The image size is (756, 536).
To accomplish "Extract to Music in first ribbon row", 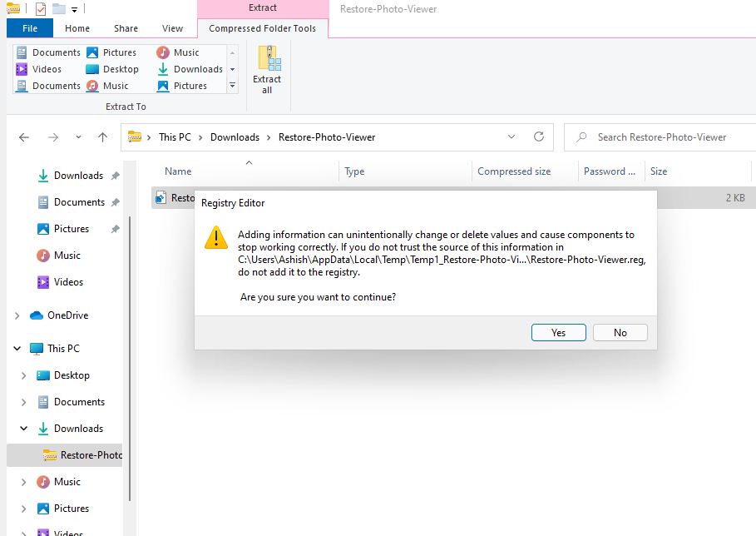I will click(178, 52).
